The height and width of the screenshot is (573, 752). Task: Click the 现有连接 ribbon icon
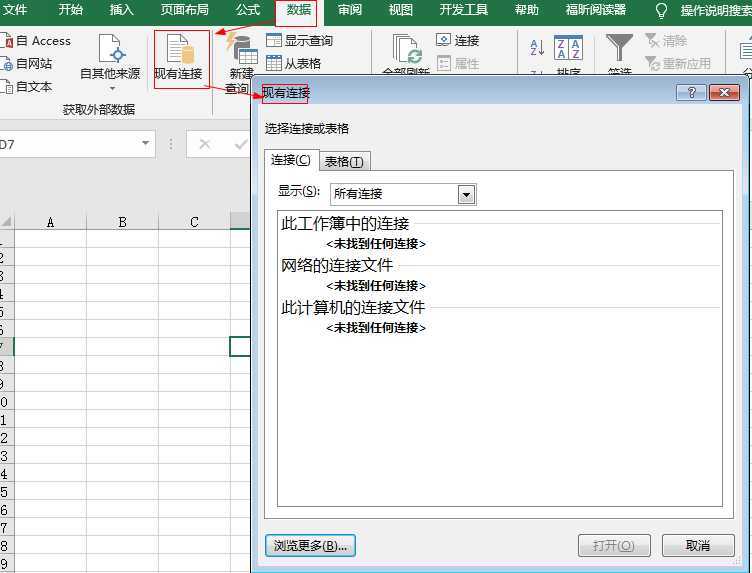181,49
